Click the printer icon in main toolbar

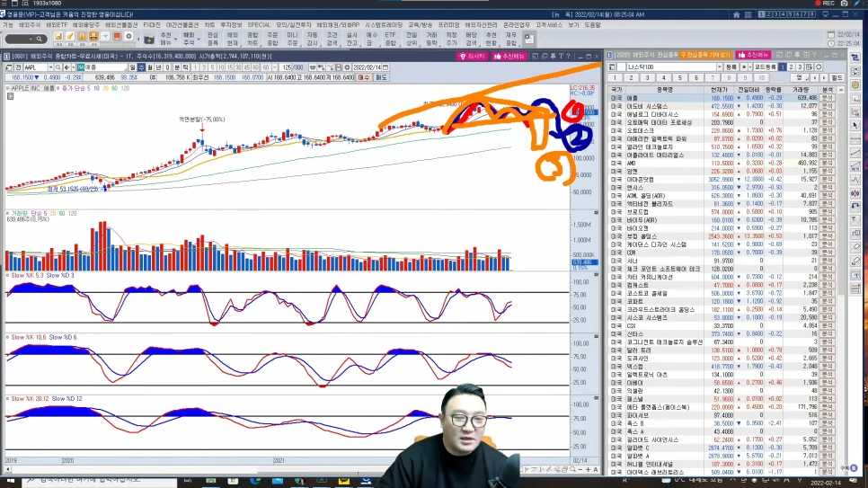click(93, 37)
